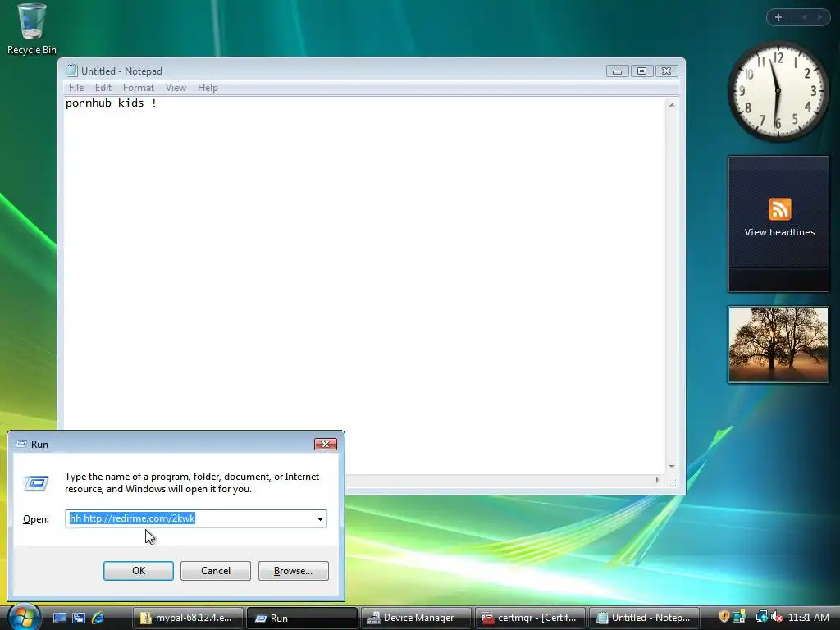840x630 pixels.
Task: Minimize the Notepad window
Action: click(617, 71)
